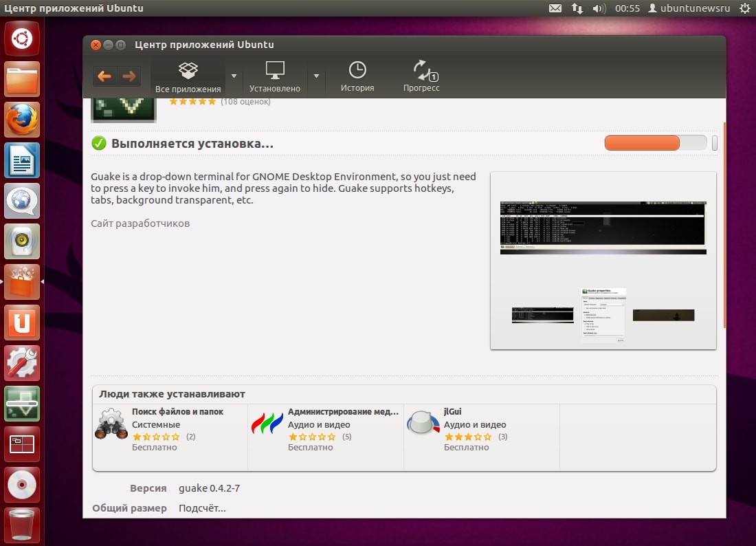756x546 pixels.
Task: Open Администрирование мед... recommendation
Action: [x=343, y=411]
